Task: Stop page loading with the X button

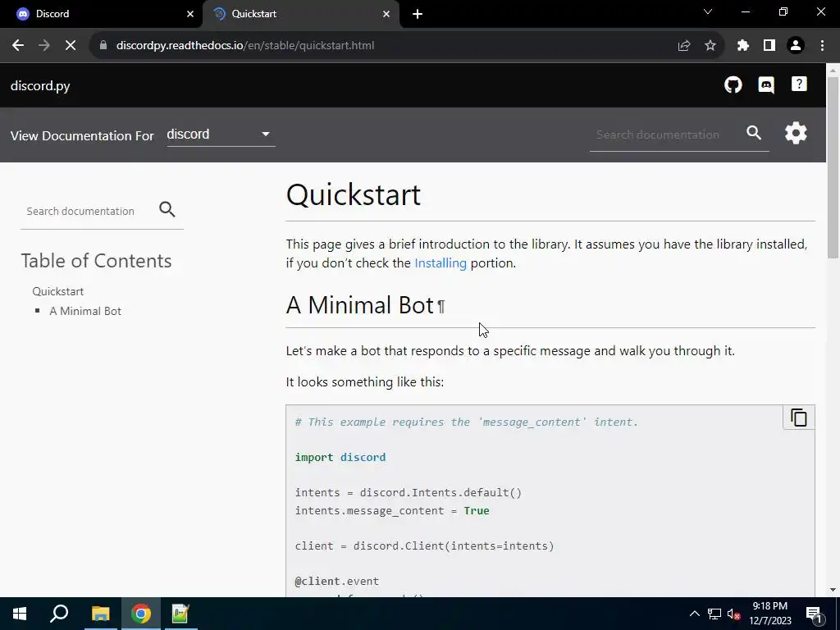Action: [x=71, y=46]
